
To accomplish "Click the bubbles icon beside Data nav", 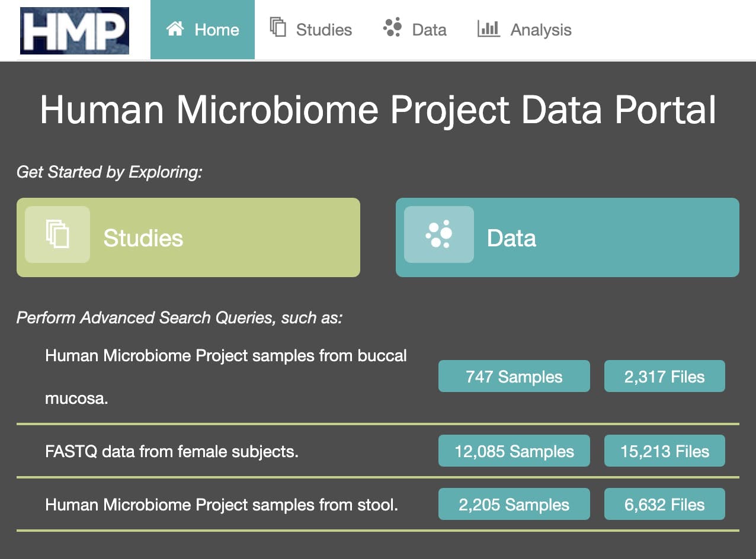I will pos(392,27).
